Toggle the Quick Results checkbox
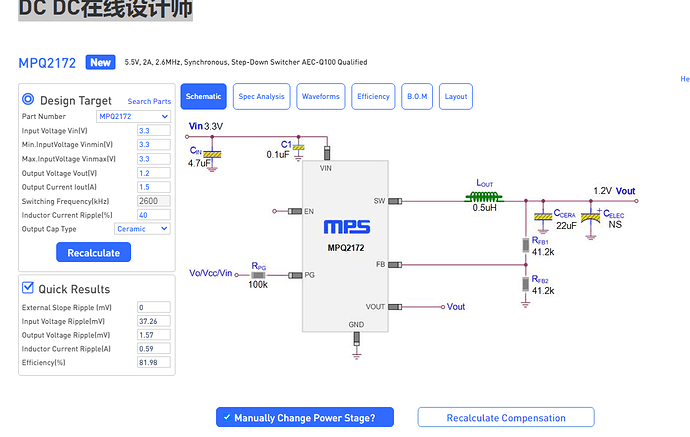Viewport: 690px width, 437px height. (28, 287)
